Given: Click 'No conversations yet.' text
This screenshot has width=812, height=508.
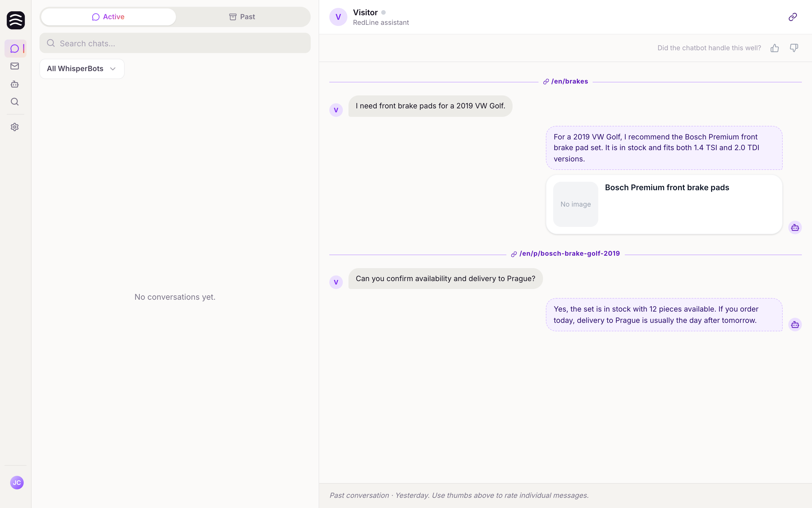Looking at the screenshot, I should pos(175,297).
